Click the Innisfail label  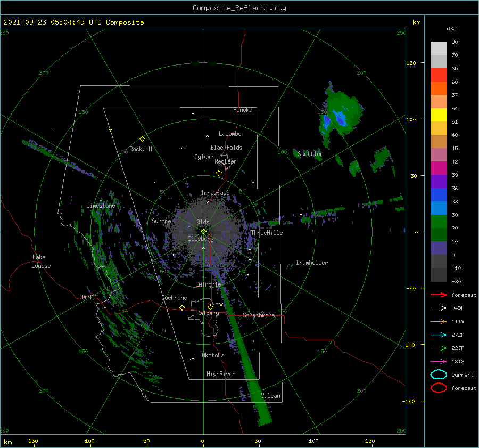coord(215,193)
